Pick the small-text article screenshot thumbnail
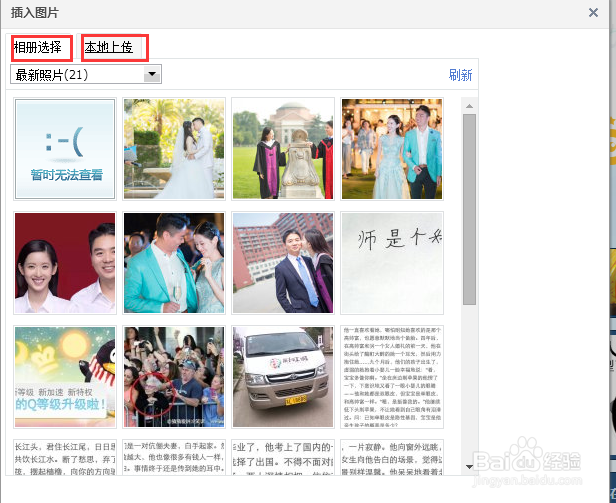The height and width of the screenshot is (503, 616). click(392, 377)
